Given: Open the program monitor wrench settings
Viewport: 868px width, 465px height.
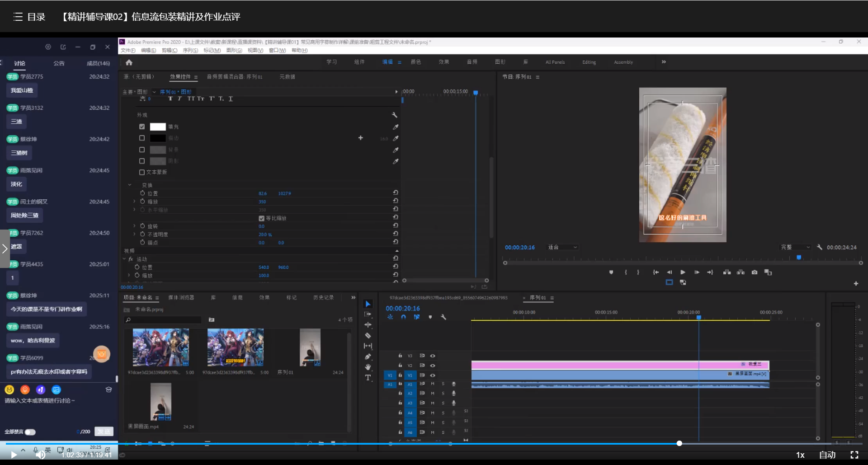Looking at the screenshot, I should (820, 247).
